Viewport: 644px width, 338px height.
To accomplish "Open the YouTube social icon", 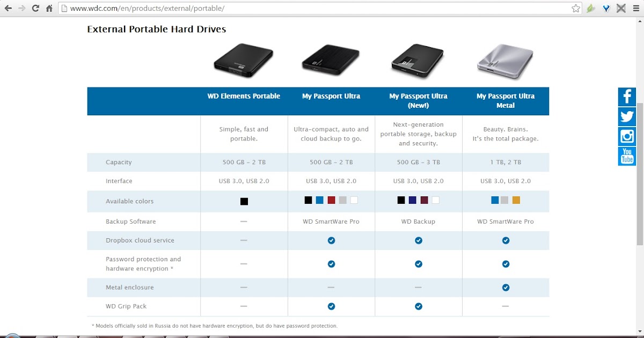I will coord(627,156).
